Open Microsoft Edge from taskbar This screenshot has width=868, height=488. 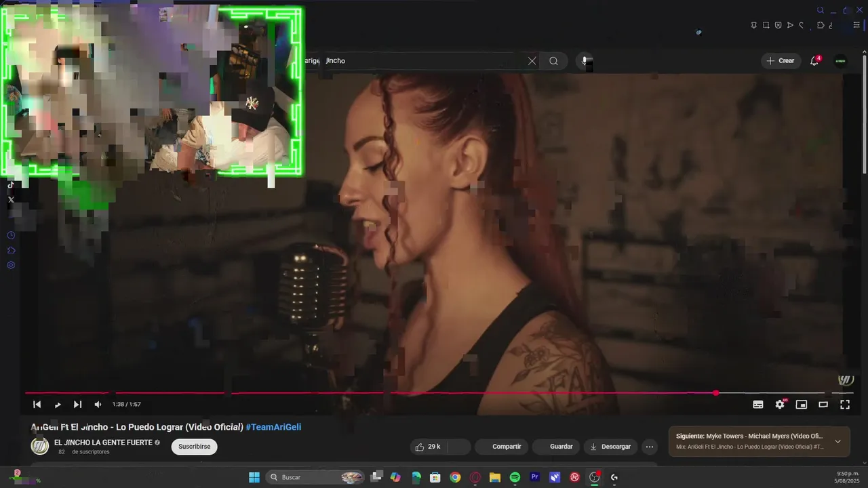pos(416,477)
